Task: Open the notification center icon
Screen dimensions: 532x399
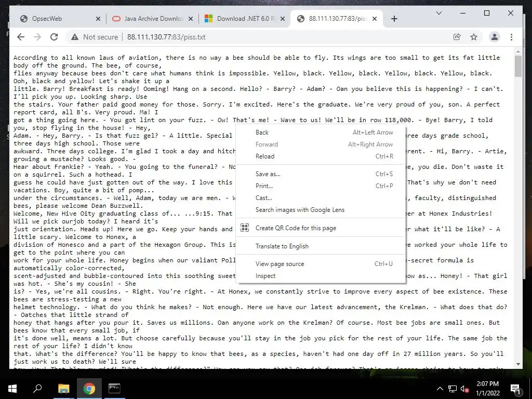Action: click(515, 389)
